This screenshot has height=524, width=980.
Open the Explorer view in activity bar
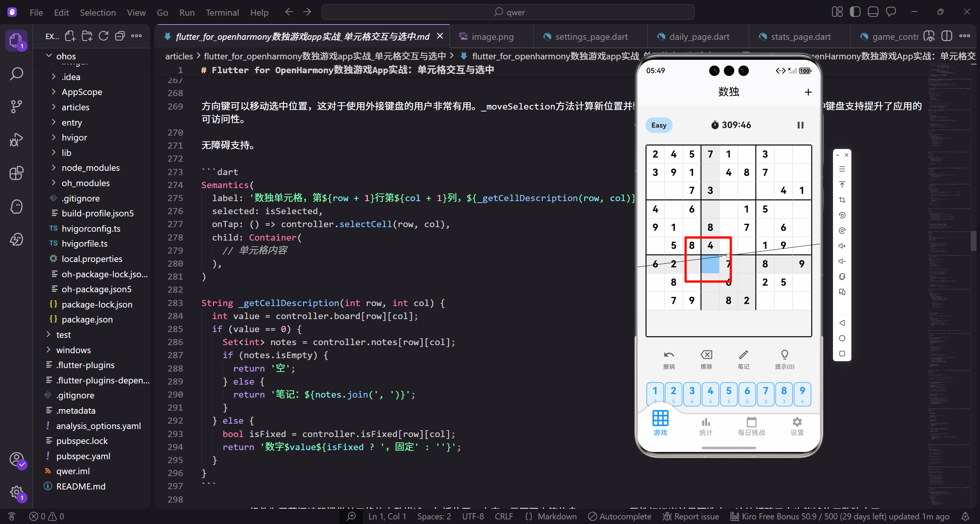[x=16, y=40]
